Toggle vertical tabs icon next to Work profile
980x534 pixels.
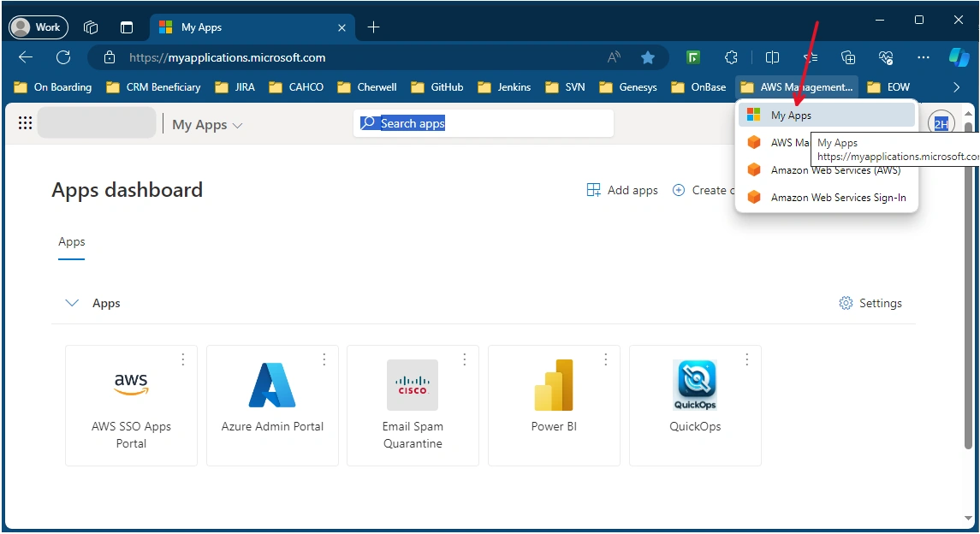coord(127,27)
